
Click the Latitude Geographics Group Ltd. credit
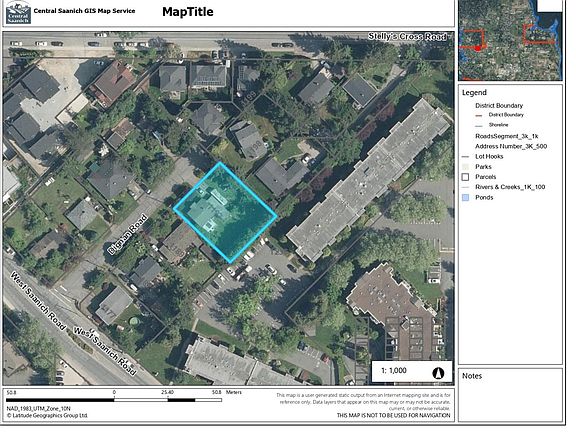coord(47,416)
